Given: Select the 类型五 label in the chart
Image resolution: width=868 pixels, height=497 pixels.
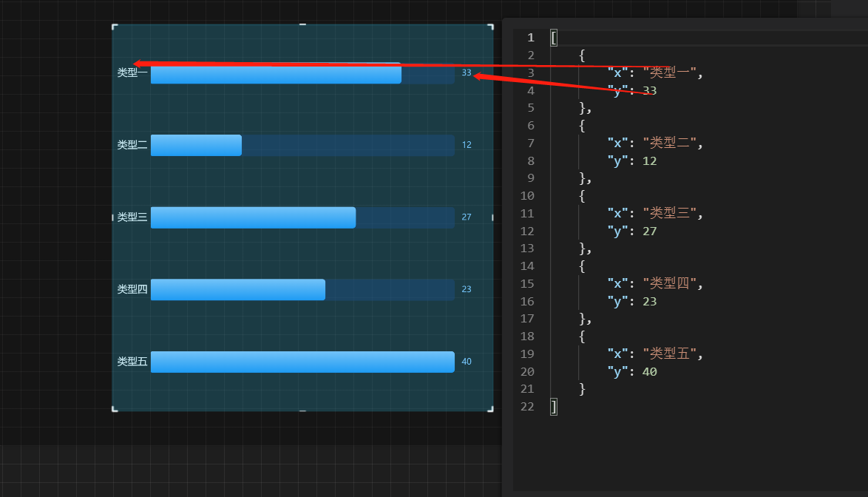Looking at the screenshot, I should pos(132,362).
